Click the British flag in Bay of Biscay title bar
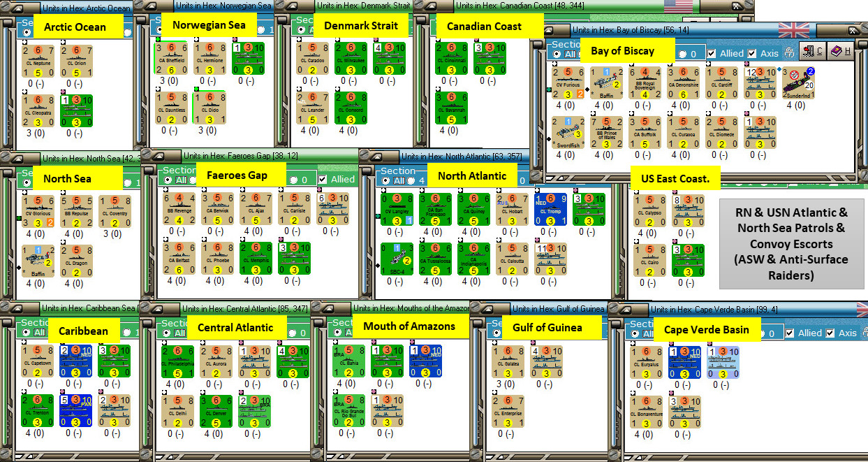 coord(794,29)
